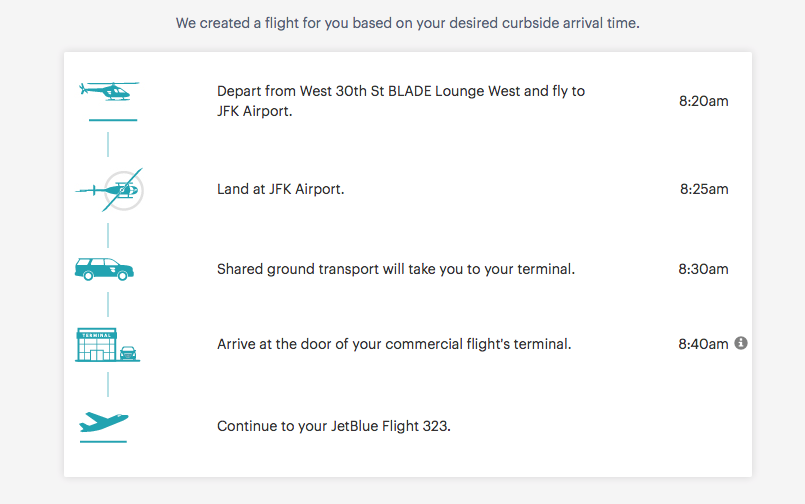Screen dimensions: 805x504
Task: Click the 8:40am terminal arrival time
Action: pos(703,344)
